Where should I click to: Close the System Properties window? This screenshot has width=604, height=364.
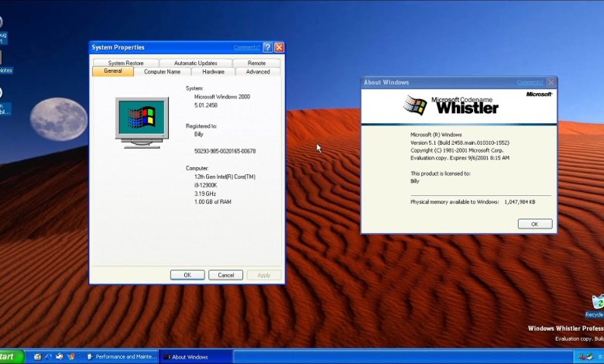pyautogui.click(x=280, y=47)
